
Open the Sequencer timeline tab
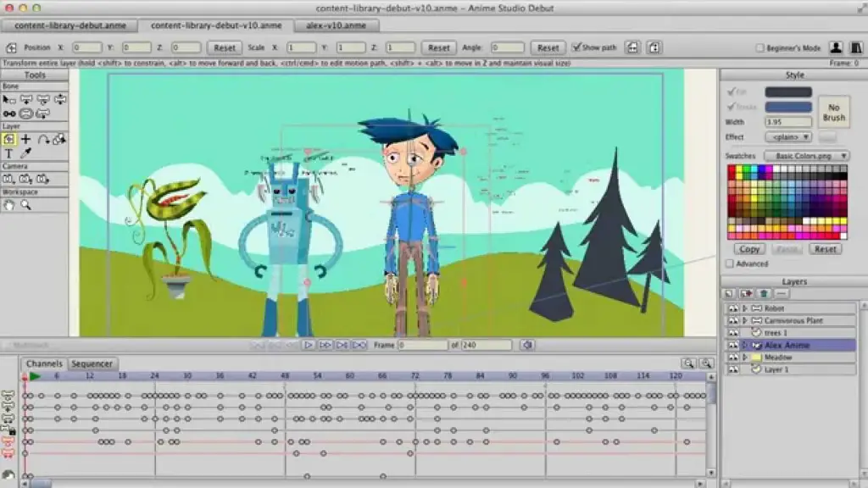click(x=92, y=363)
